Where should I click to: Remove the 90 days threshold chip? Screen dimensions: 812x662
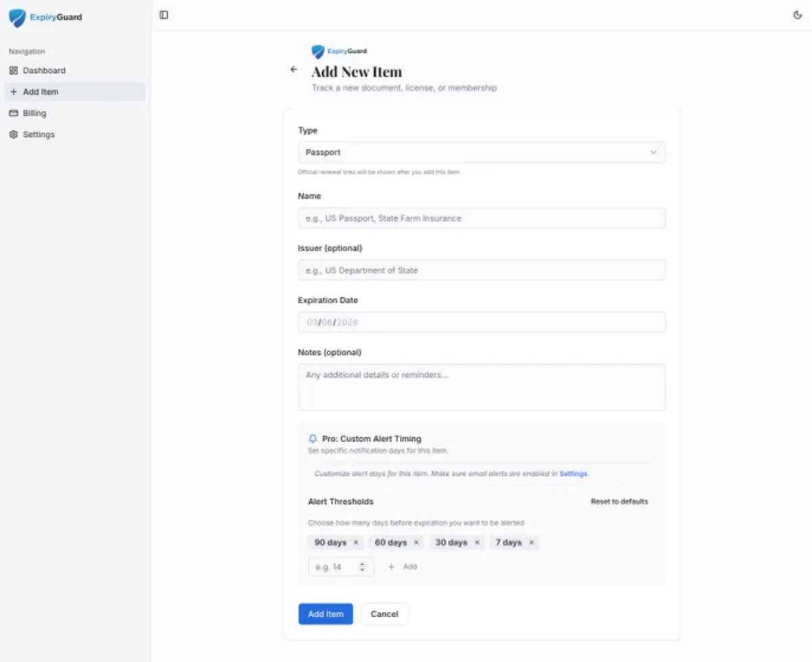pos(356,543)
